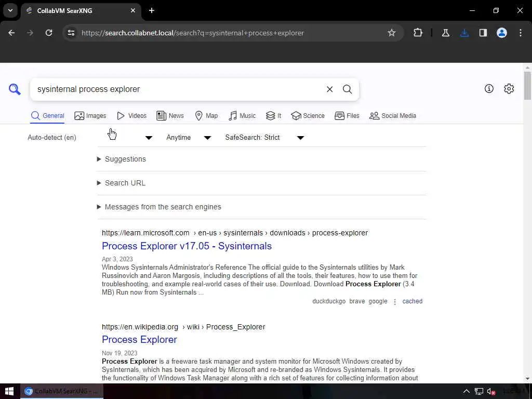Expand the Search URL section
Viewport: 532px width, 399px height.
click(x=121, y=183)
